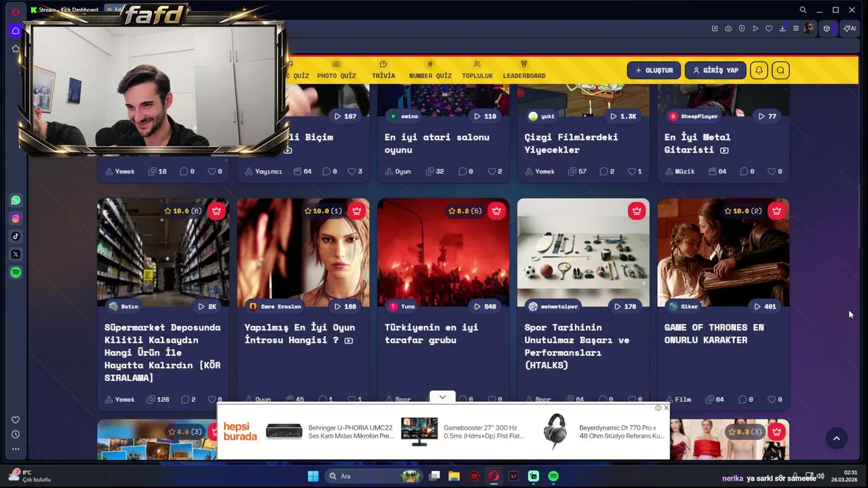Viewport: 868px width, 488px height.
Task: Open the bookmarks star in Opera sidebar
Action: (x=16, y=49)
